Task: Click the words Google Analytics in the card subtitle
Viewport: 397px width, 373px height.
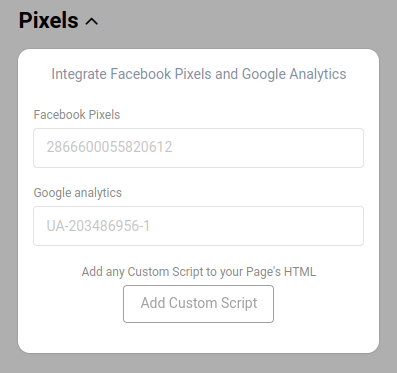Action: (x=294, y=74)
